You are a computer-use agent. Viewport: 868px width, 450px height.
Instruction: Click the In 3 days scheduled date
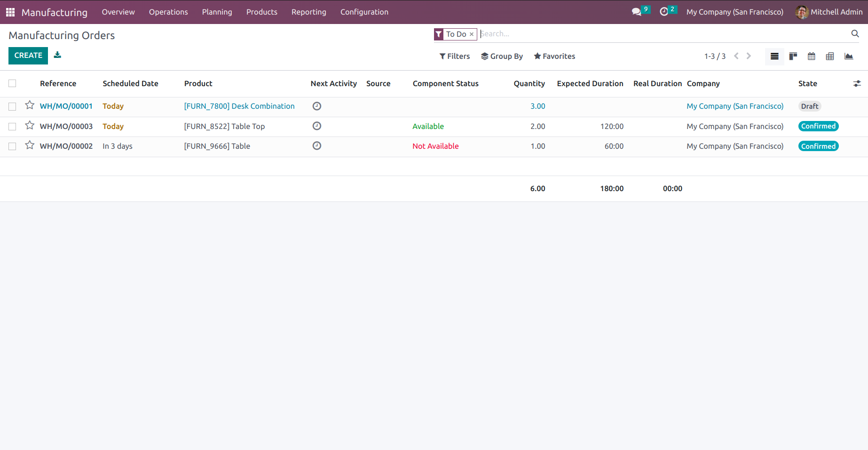(x=118, y=146)
